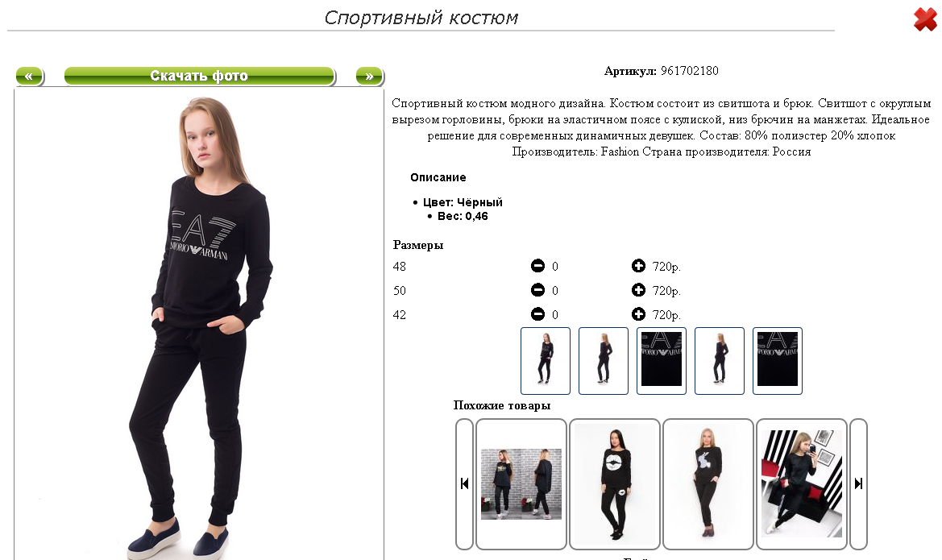Select fourth product thumbnail of model
Viewport: 942px width, 560px height.
[x=719, y=360]
